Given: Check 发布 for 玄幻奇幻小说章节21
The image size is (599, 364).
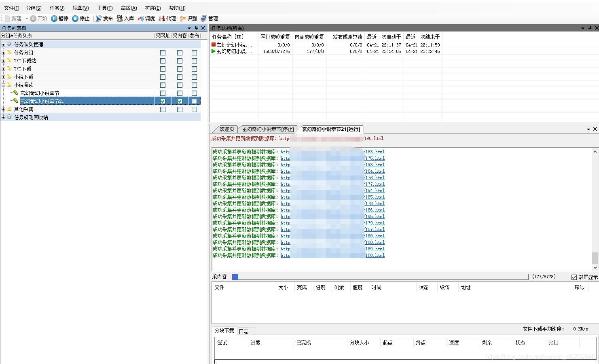Looking at the screenshot, I should point(194,101).
